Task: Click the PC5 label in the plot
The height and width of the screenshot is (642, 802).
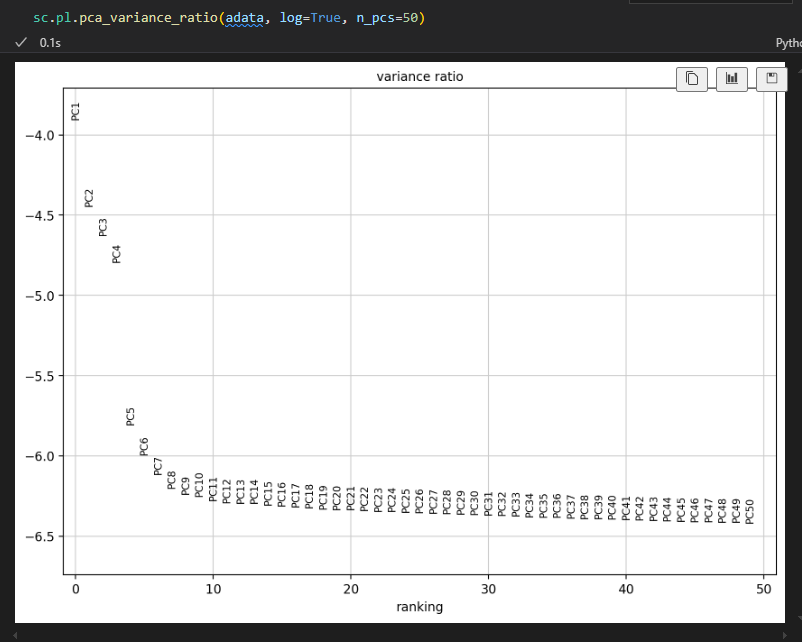Action: pos(130,416)
